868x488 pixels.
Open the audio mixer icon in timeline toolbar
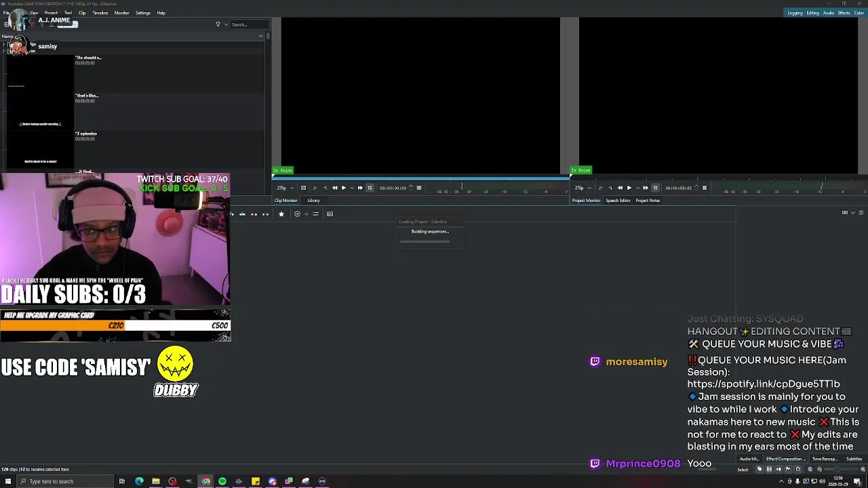pyautogui.click(x=315, y=213)
